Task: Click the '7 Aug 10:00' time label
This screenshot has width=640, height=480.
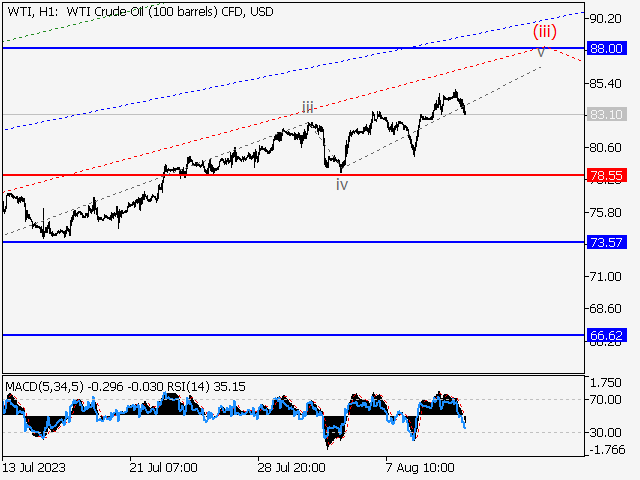Action: [x=420, y=467]
